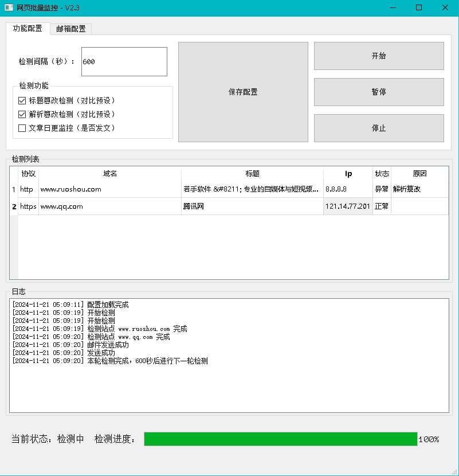Viewport: 459px width, 476px height.
Task: Click the 异常 status of row one
Action: pyautogui.click(x=381, y=189)
